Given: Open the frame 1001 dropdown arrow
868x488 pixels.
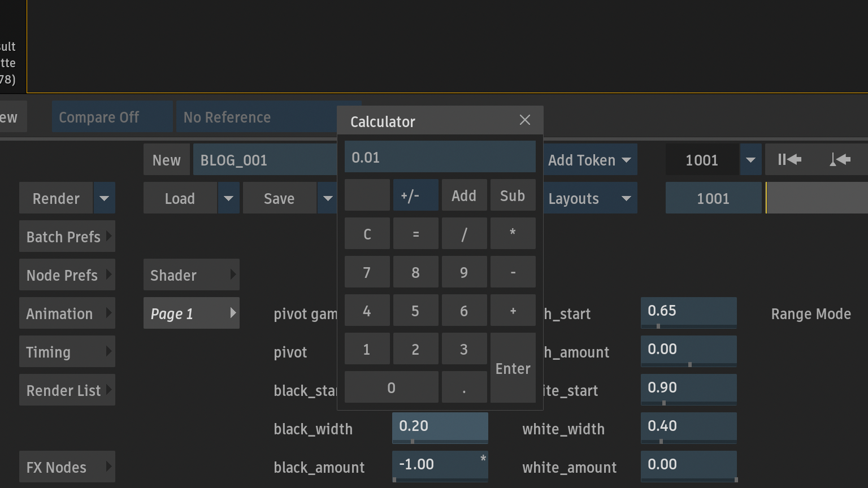Looking at the screenshot, I should (750, 160).
